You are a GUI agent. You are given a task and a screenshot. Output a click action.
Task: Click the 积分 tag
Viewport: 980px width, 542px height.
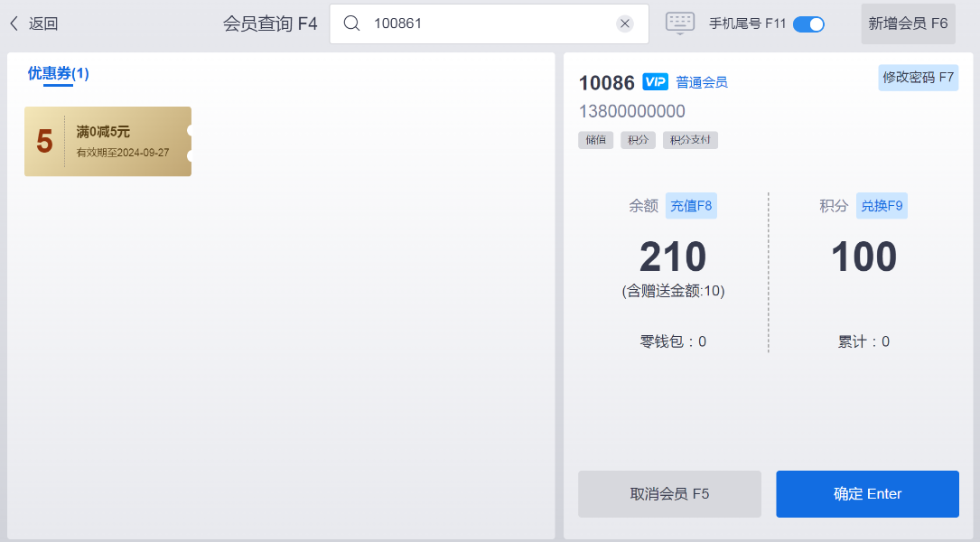pyautogui.click(x=639, y=140)
